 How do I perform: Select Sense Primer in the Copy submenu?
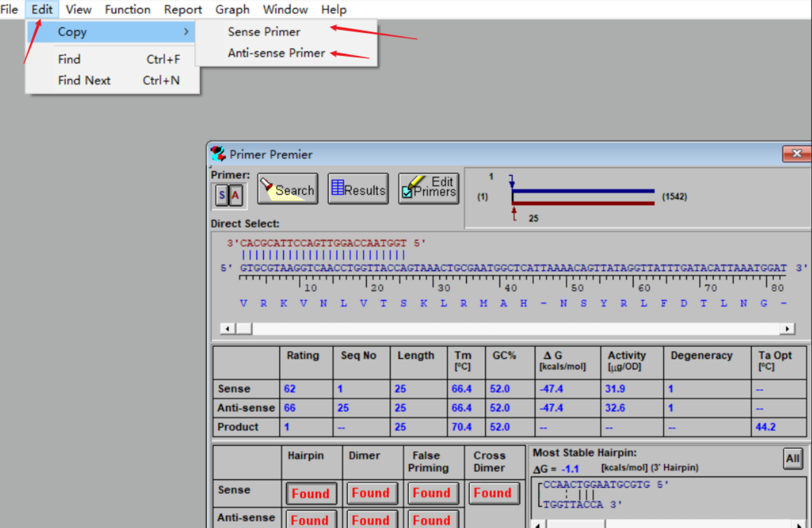pos(286,32)
